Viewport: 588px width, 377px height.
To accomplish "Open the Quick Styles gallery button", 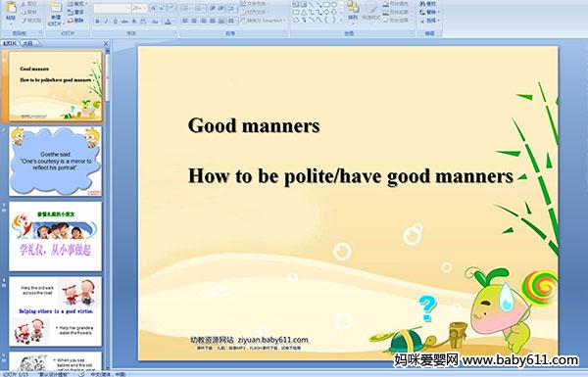I will pyautogui.click(x=371, y=12).
